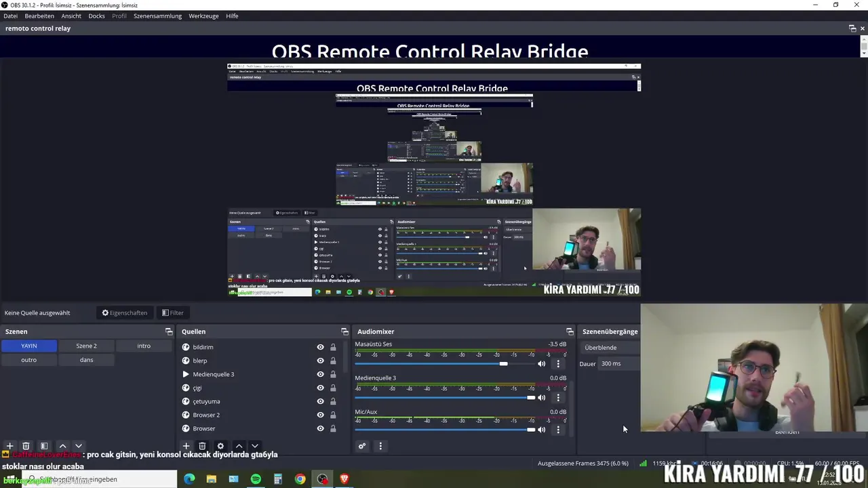Click the Dauer 300 ms duration field
Screen dimensions: 868x488
tap(618, 363)
